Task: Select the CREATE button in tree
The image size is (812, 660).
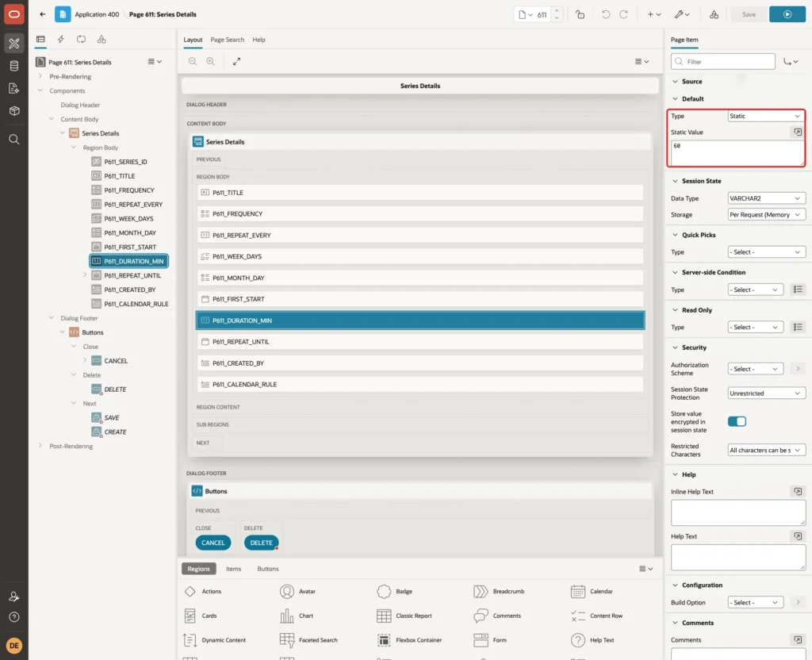Action: click(x=109, y=432)
